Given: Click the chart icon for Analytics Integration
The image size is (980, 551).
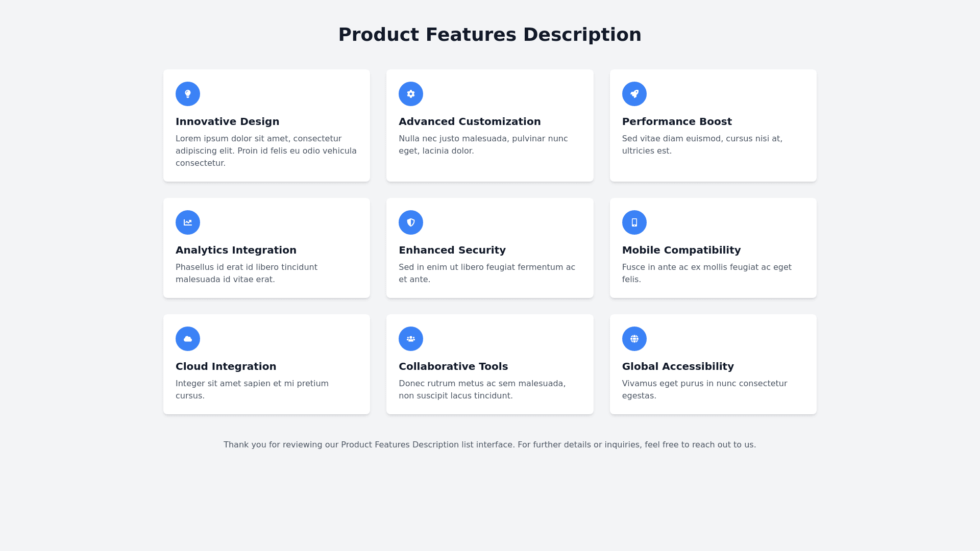Looking at the screenshot, I should [188, 222].
